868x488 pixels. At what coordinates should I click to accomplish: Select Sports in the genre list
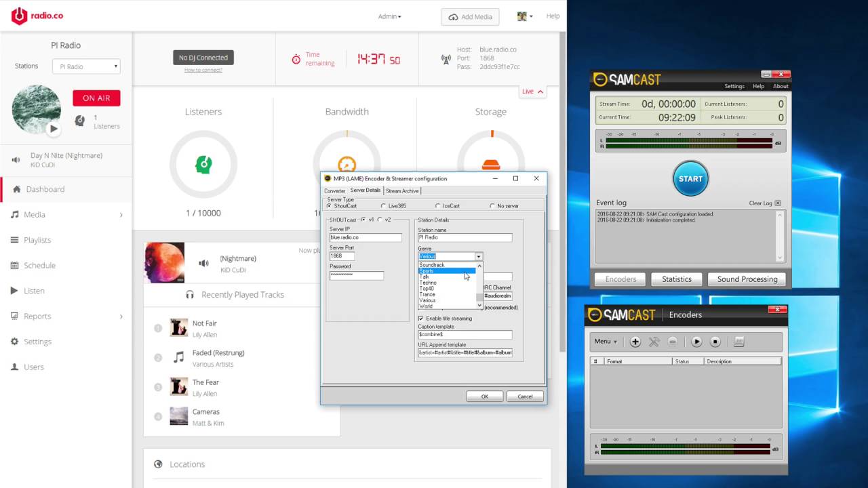447,271
